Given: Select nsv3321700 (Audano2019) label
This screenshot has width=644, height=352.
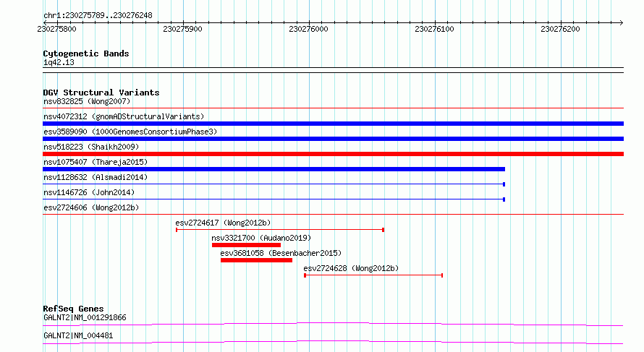Looking at the screenshot, I should click(x=261, y=238).
